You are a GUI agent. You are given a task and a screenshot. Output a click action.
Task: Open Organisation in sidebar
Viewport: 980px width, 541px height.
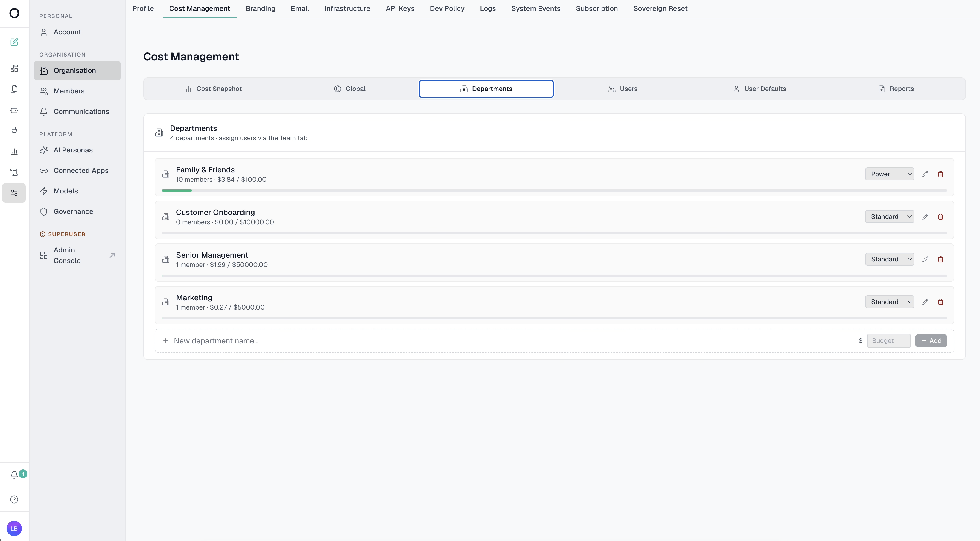coord(77,71)
